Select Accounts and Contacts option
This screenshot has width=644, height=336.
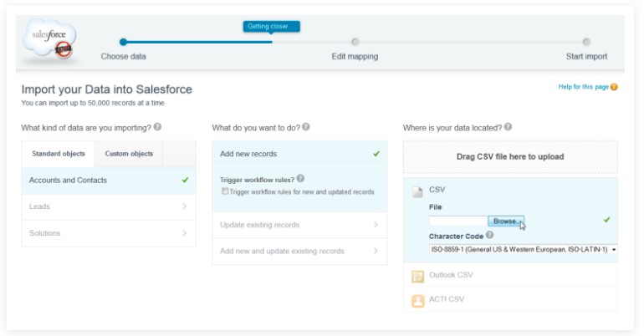click(109, 181)
